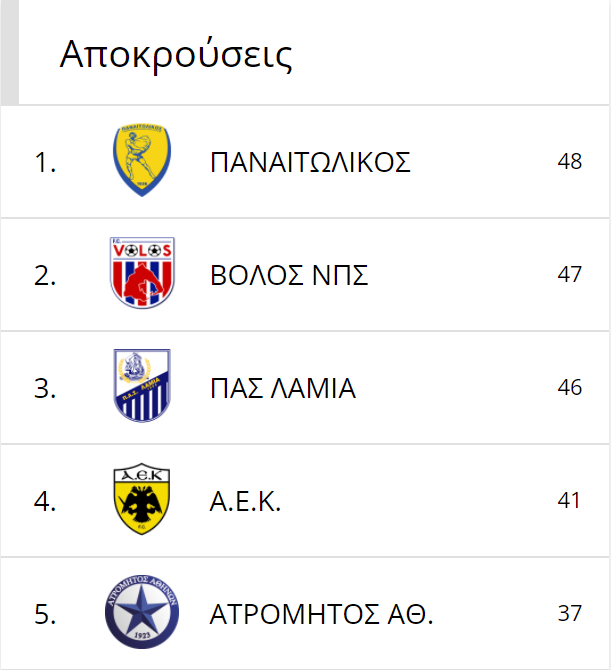Open the ΠΑΣ ΛΑΜΙΑ team name
This screenshot has width=611, height=670.
283,388
